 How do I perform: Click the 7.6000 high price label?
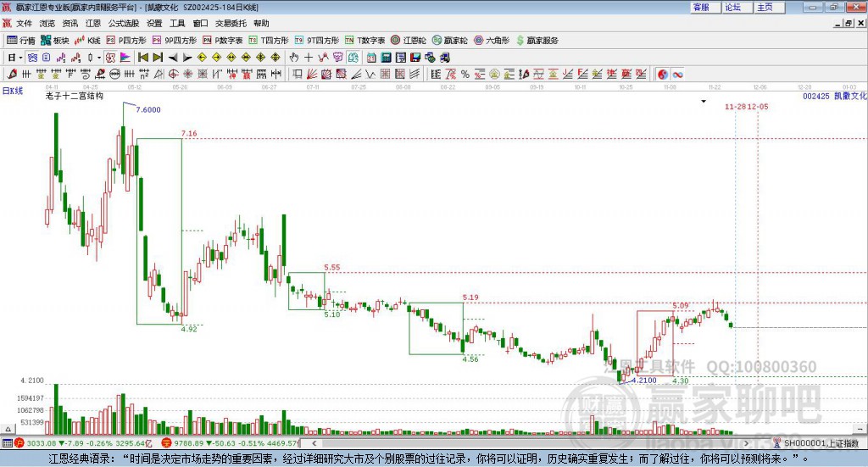coord(148,109)
